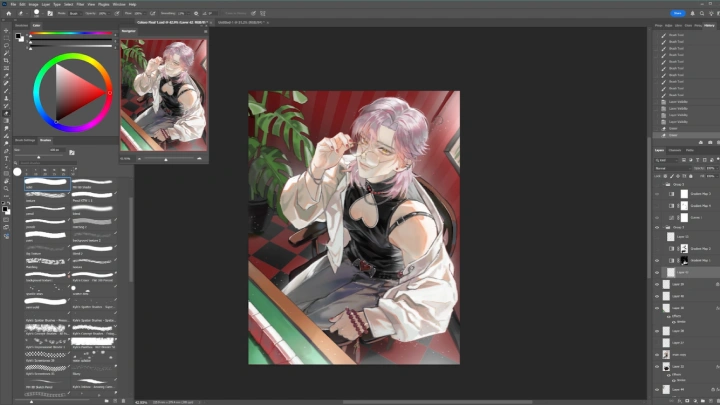Screen dimensions: 720x405
Task: Click the horizontal canvas scrollbar
Action: pos(438,402)
